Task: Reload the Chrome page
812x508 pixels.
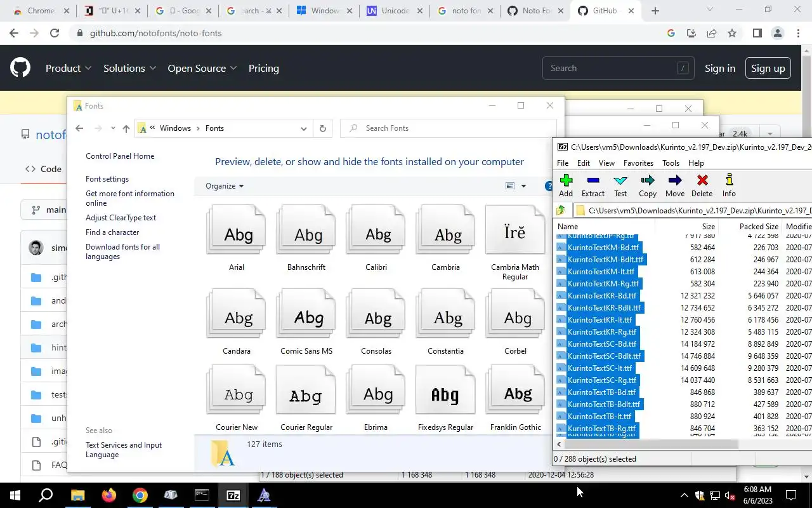Action: pyautogui.click(x=55, y=33)
